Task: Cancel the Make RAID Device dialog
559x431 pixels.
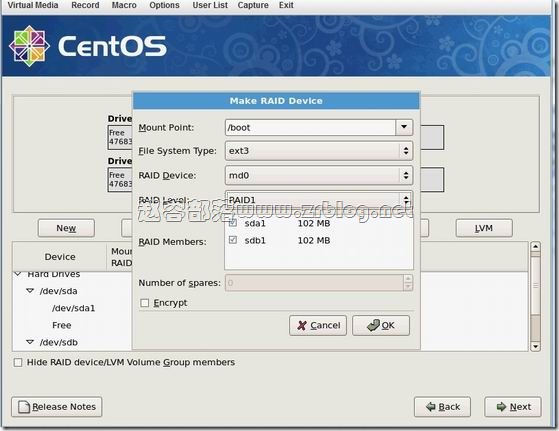Action: click(x=318, y=325)
